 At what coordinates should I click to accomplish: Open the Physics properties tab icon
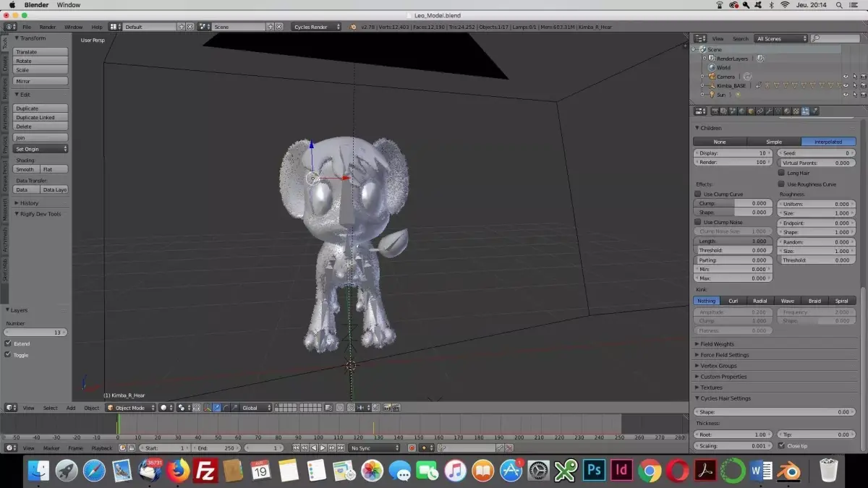coord(814,111)
